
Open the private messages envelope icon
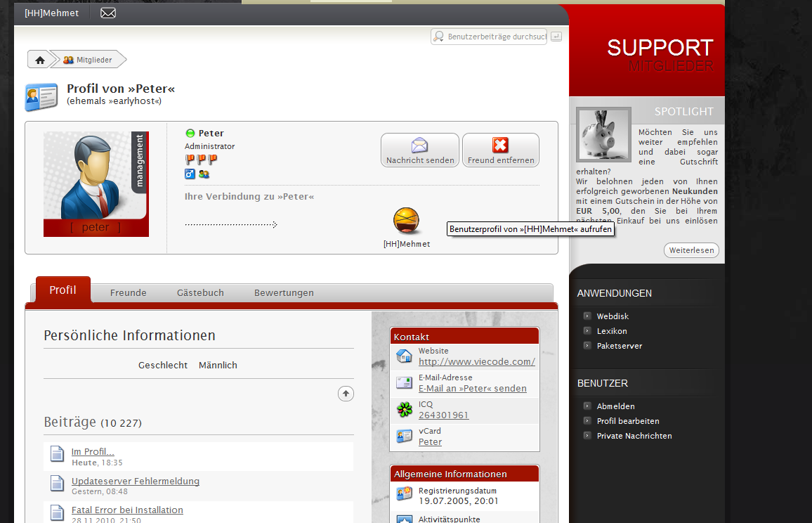coord(107,13)
